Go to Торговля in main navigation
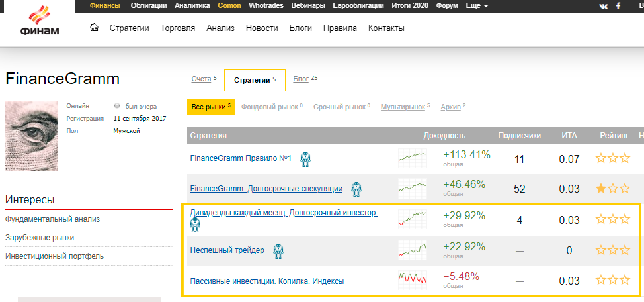Image resolution: width=644 pixels, height=302 pixels. (178, 28)
